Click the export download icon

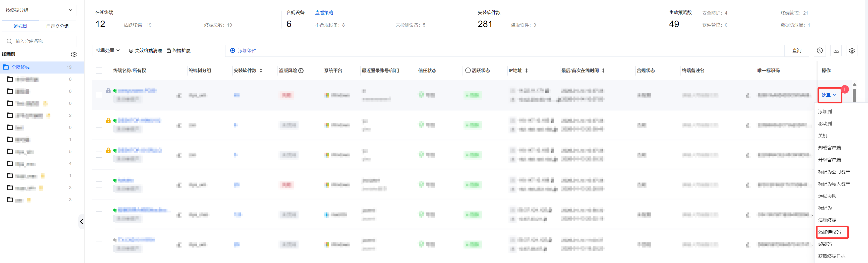(836, 50)
